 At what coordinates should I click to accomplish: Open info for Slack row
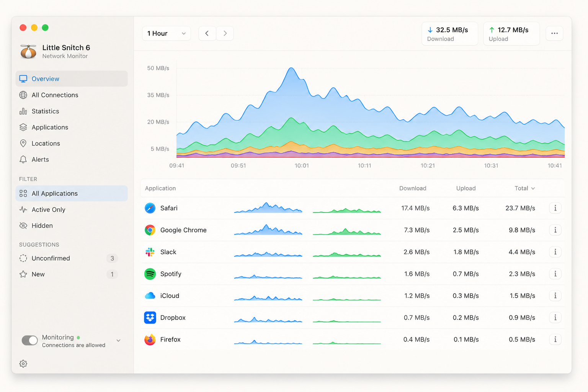click(x=555, y=252)
